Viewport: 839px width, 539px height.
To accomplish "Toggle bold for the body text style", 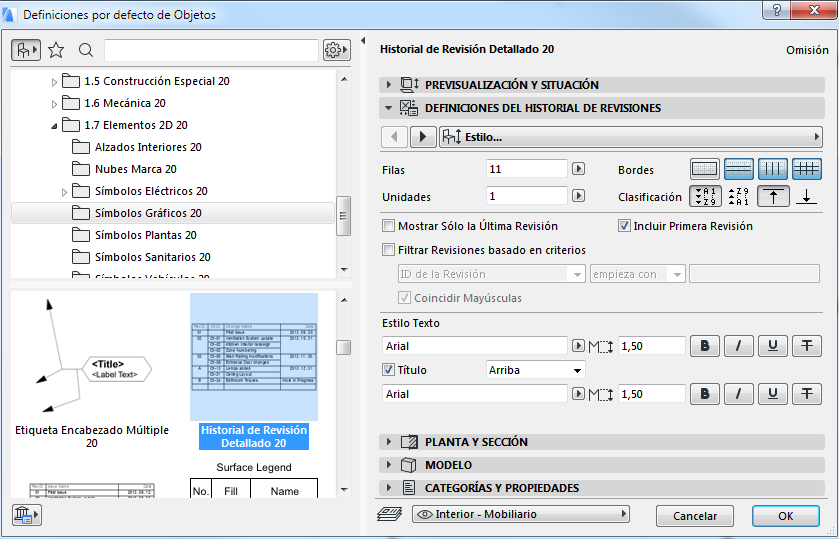I will pyautogui.click(x=705, y=346).
